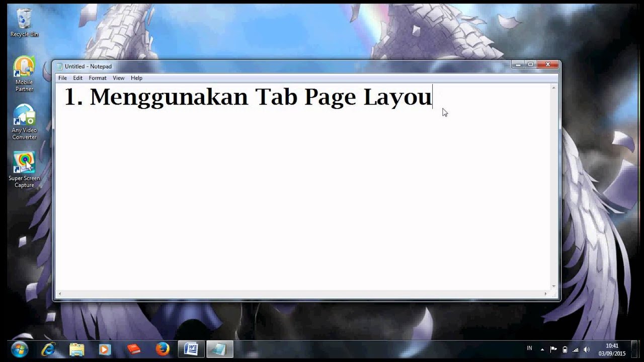Click the horizontal scrollbar left arrow
This screenshot has width=644, height=362.
pos(59,294)
